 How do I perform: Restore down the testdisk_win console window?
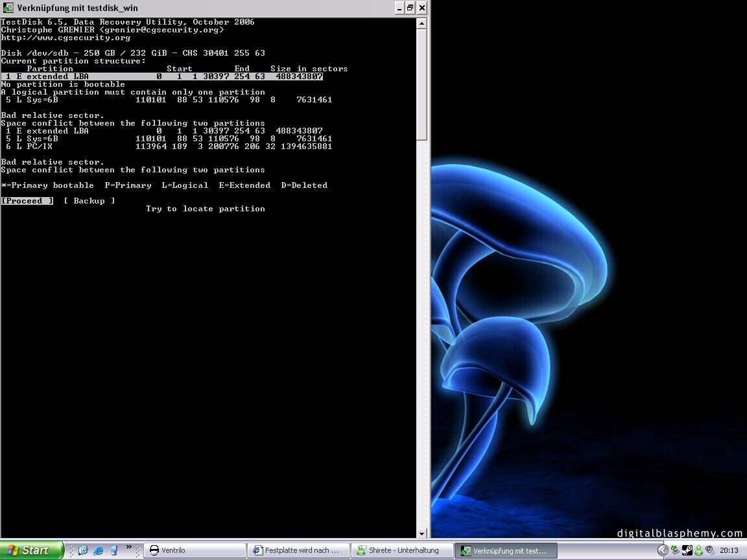[410, 8]
